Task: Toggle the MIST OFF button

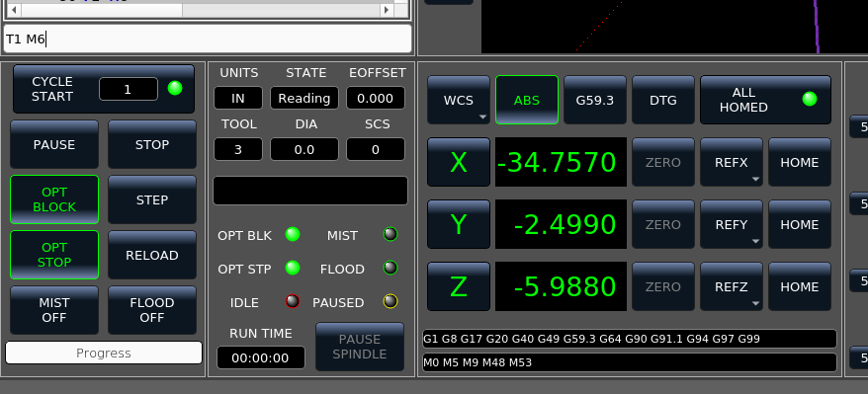Action: point(54,310)
